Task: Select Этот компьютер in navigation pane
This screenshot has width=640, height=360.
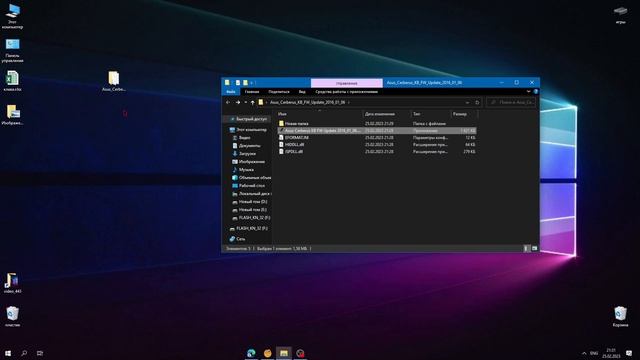Action: (x=248, y=130)
